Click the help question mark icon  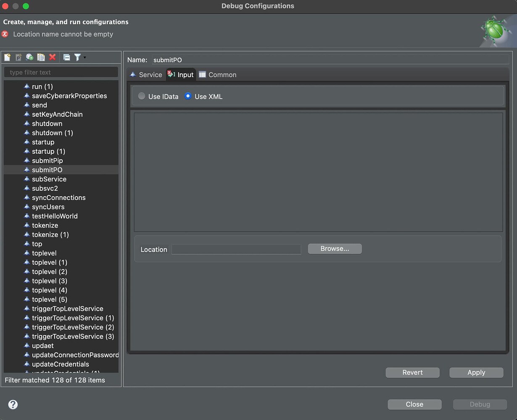(x=13, y=404)
